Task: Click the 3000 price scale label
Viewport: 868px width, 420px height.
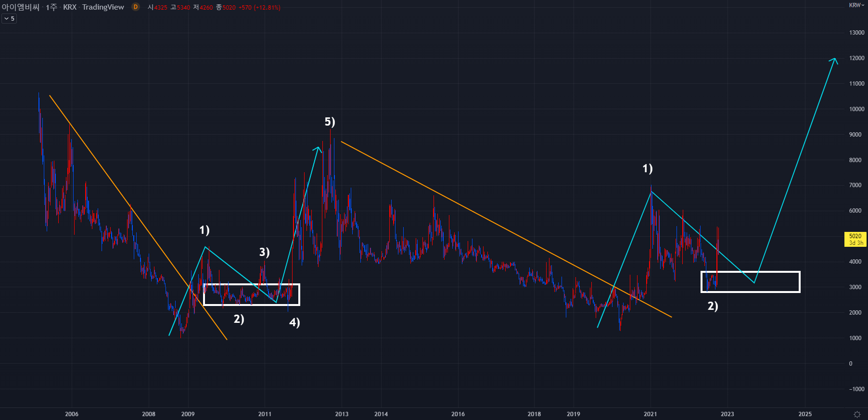Action: point(855,287)
